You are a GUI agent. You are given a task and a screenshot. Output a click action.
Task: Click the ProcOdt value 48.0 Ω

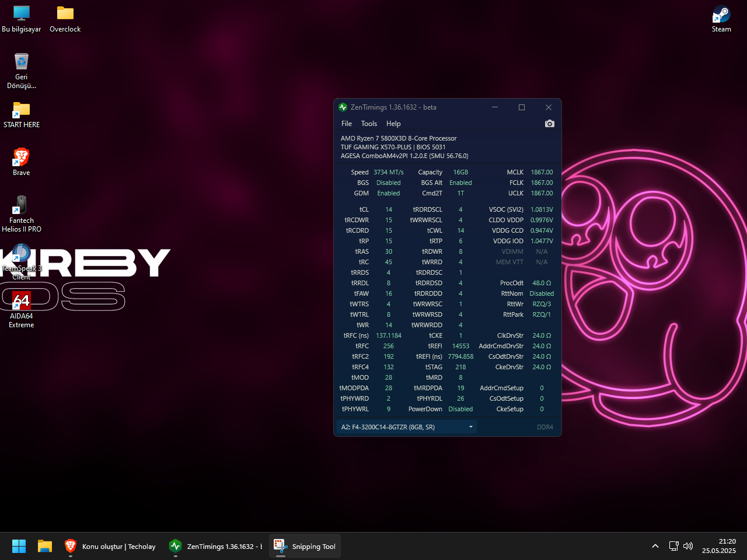click(x=542, y=283)
